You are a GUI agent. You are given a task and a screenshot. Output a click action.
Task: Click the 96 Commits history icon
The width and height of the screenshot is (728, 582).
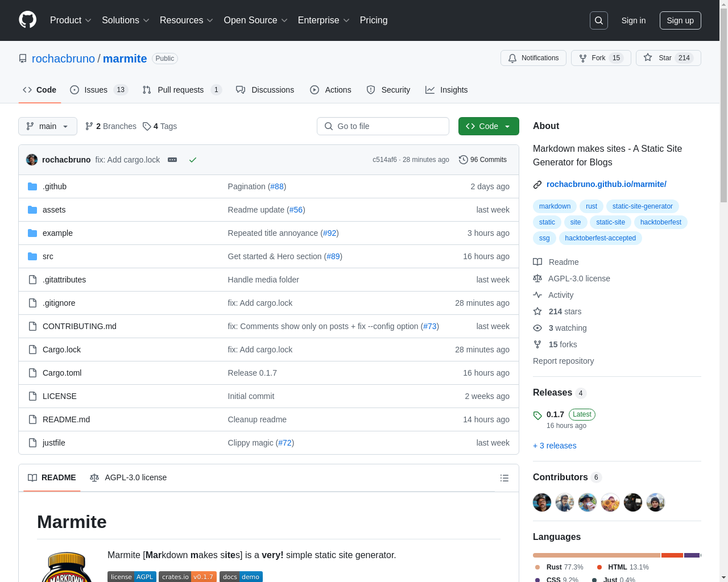coord(464,160)
